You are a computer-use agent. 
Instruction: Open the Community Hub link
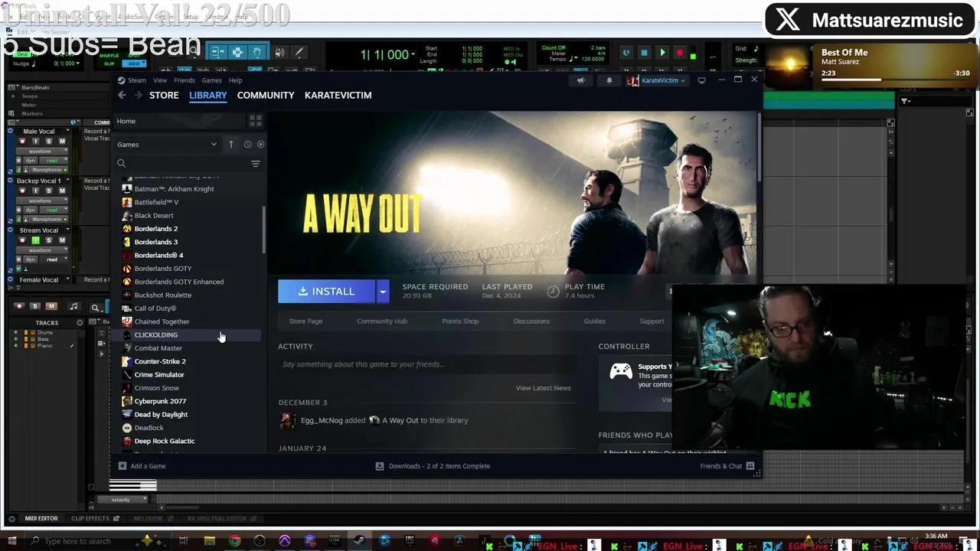pyautogui.click(x=382, y=321)
